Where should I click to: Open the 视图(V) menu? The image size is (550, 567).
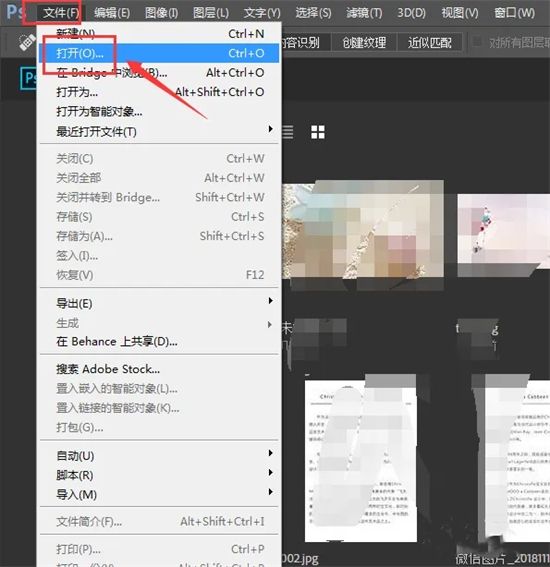click(460, 13)
